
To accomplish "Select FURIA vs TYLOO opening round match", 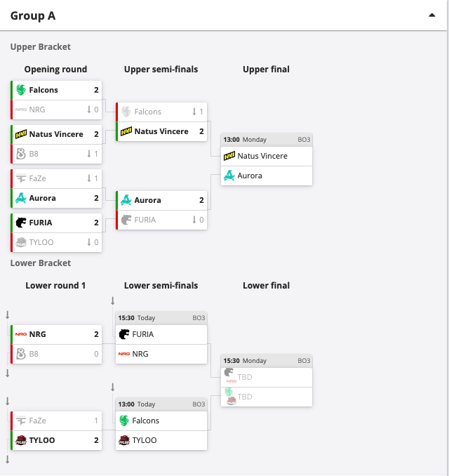I will point(56,232).
